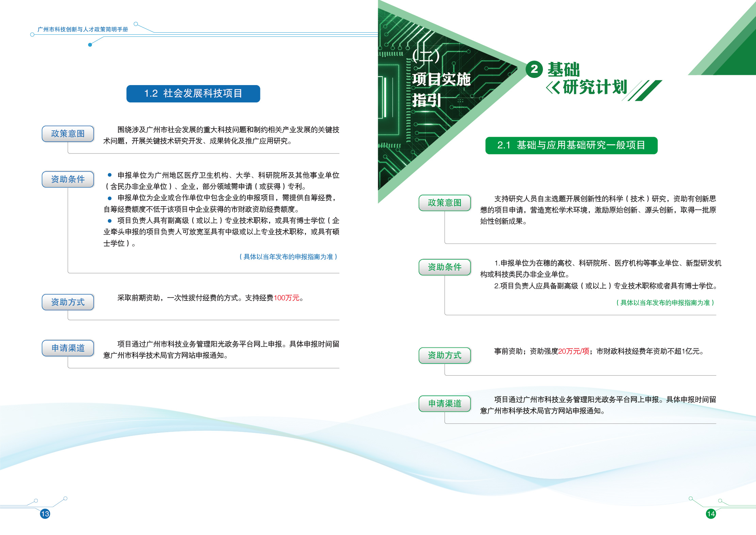Image resolution: width=756 pixels, height=535 pixels.
Task: Click the text 构或科技类民办非企业单位
Action: [x=525, y=274]
